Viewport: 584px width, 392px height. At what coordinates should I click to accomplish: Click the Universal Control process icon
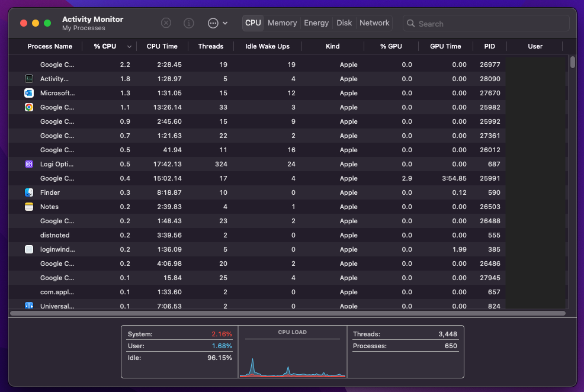[29, 306]
